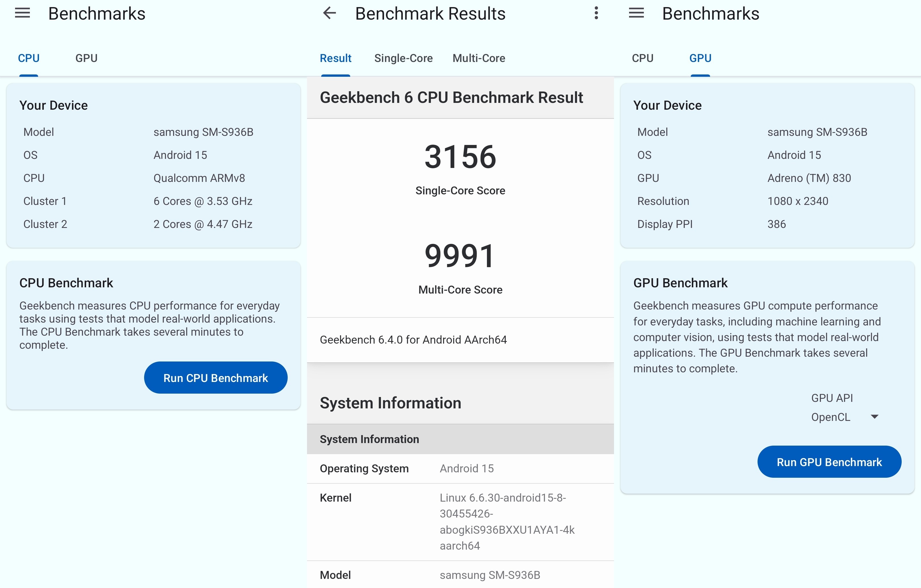The image size is (921, 588).
Task: Click the single-core score "3156"
Action: (460, 157)
